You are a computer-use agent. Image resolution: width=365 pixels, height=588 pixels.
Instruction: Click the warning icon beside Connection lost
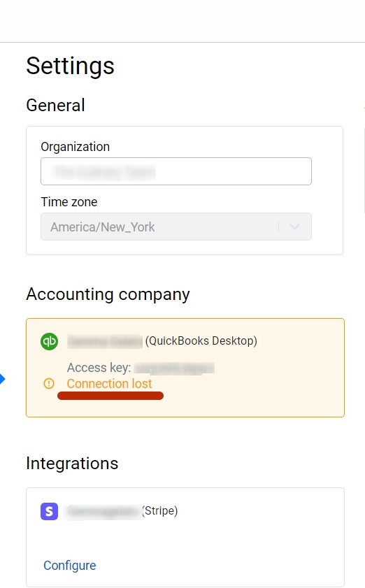tap(49, 384)
